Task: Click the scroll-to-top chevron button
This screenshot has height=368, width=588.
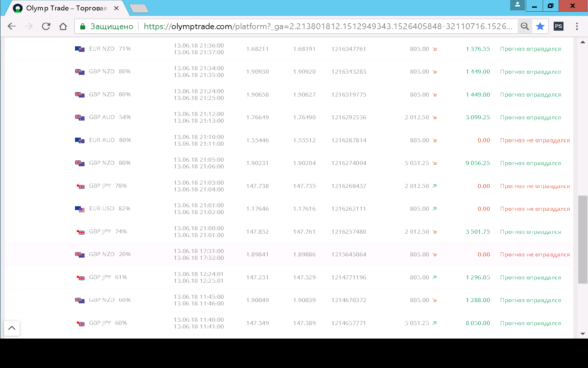Action: pyautogui.click(x=12, y=328)
